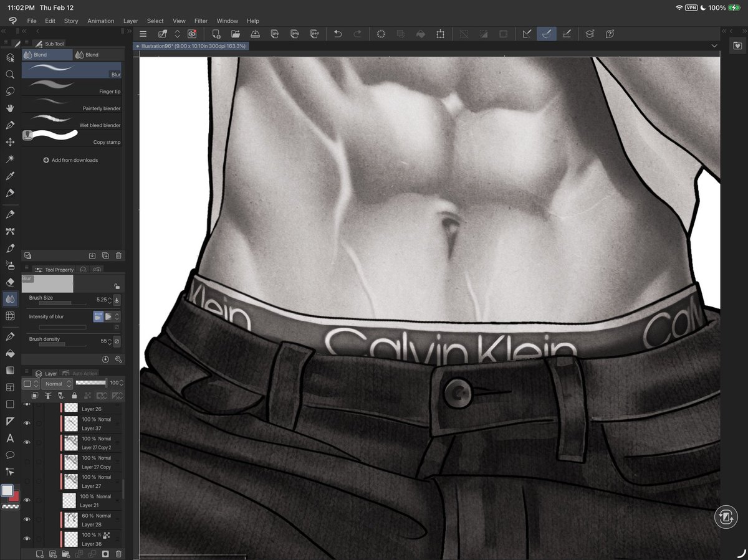Open file using folder icon
Image resolution: width=748 pixels, height=560 pixels.
pyautogui.click(x=236, y=34)
